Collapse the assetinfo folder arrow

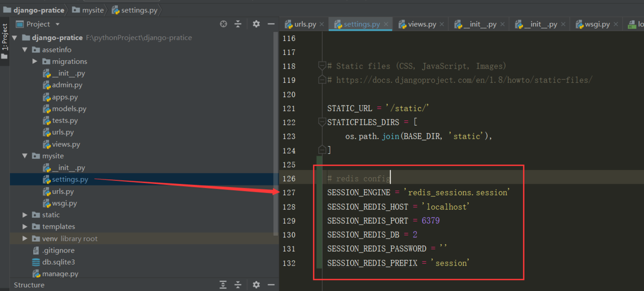24,49
